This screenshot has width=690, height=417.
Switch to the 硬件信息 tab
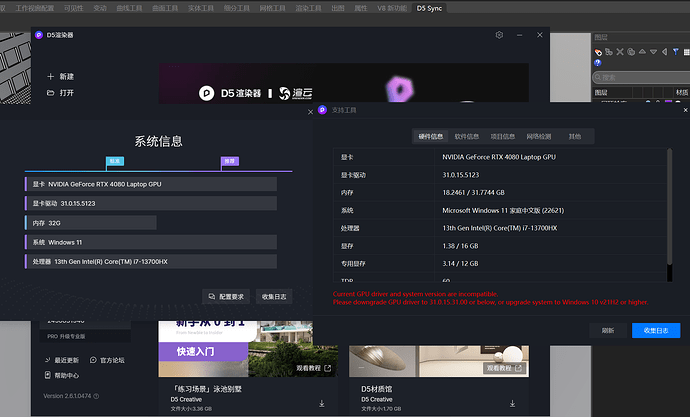(x=430, y=136)
